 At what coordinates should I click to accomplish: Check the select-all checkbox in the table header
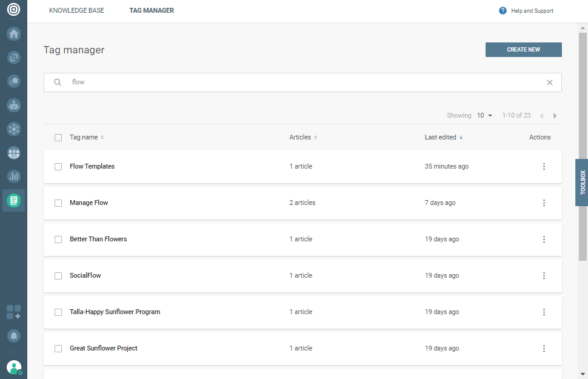58,137
